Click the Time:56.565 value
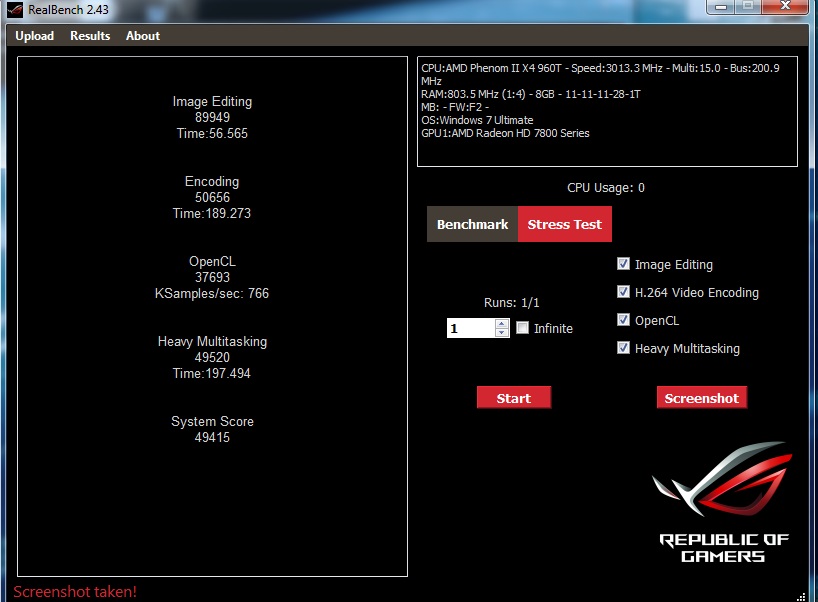 212,134
